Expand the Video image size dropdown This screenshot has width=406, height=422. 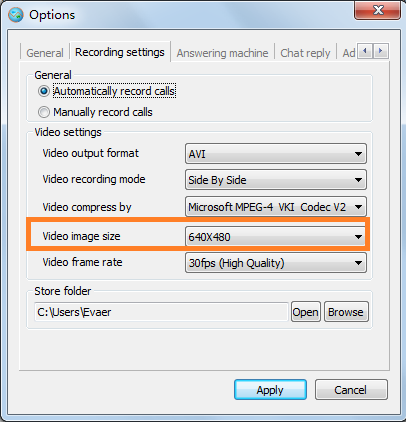click(x=276, y=237)
